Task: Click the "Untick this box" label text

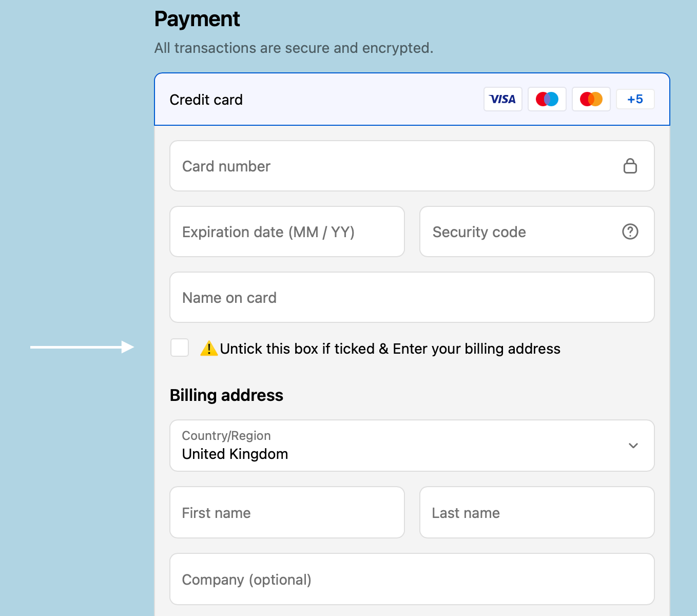Action: coord(390,349)
